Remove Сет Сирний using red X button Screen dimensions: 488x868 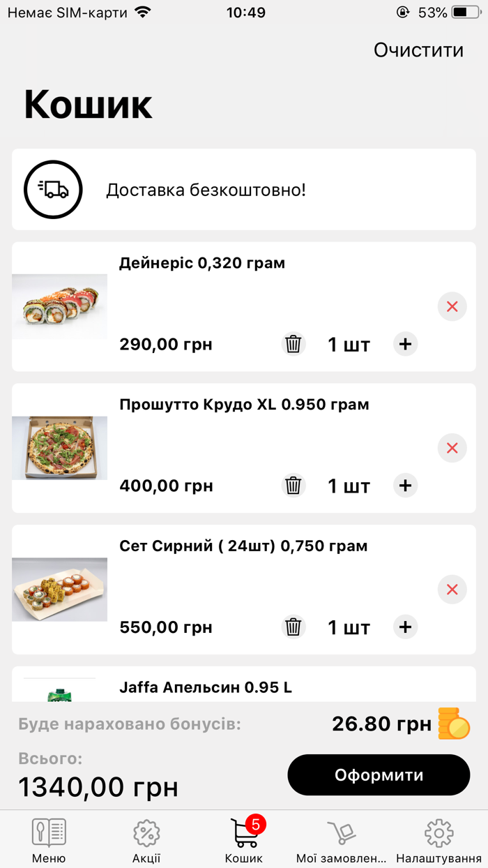(452, 590)
